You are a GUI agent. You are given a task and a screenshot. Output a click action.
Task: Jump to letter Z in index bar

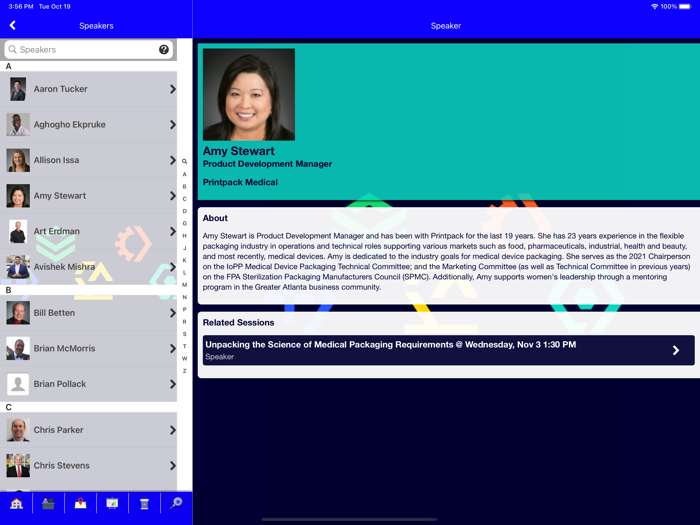[x=184, y=371]
